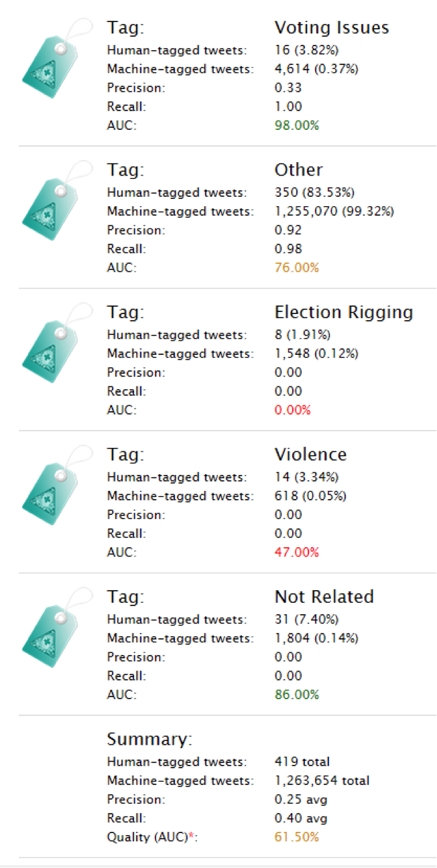Click the 419 total human-tagged count
The width and height of the screenshot is (437, 868).
[x=302, y=762]
